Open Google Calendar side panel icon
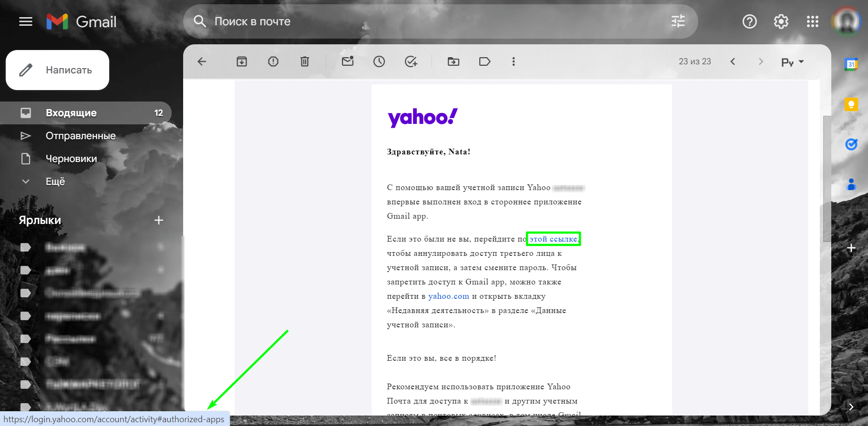This screenshot has height=426, width=868. (851, 64)
